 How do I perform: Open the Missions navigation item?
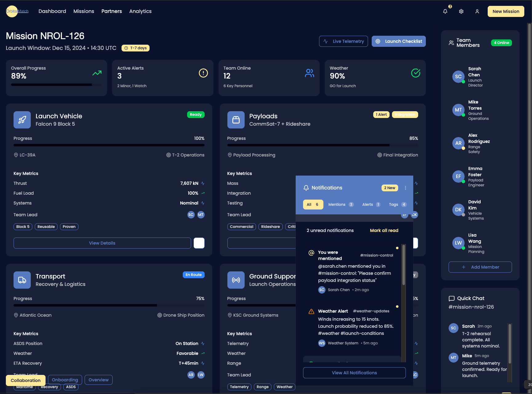click(x=83, y=11)
